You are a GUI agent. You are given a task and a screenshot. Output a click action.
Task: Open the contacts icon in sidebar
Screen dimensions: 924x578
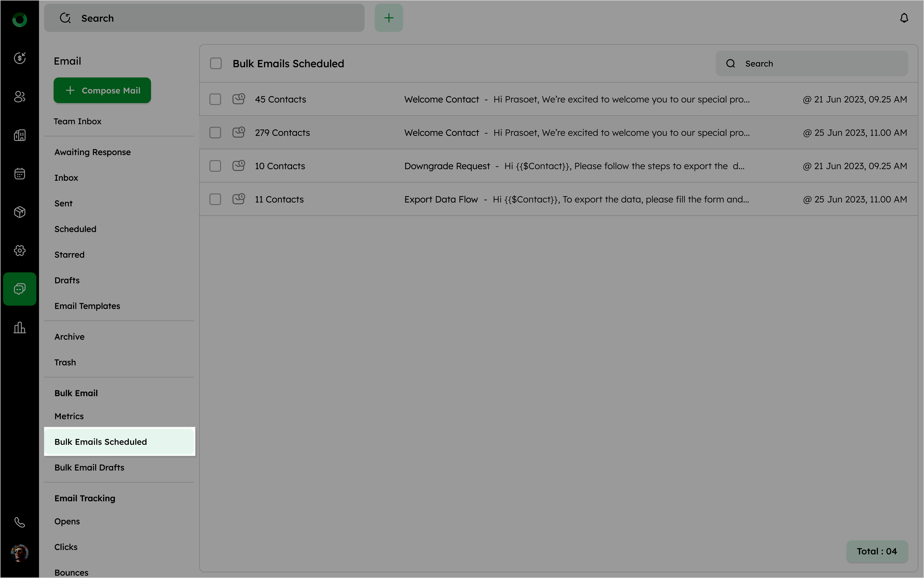[x=19, y=97]
